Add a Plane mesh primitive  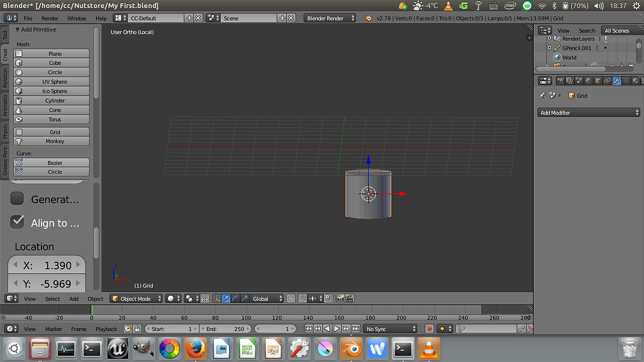click(52, 54)
